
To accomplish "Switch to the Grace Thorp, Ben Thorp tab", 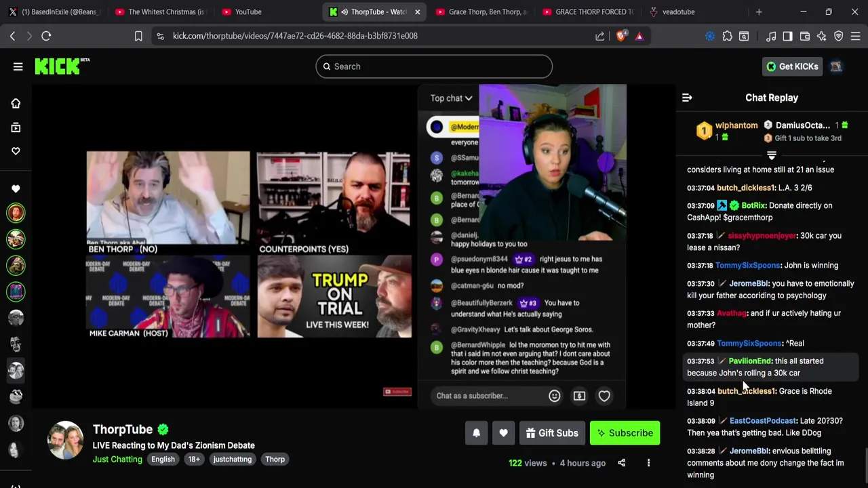I will click(481, 12).
